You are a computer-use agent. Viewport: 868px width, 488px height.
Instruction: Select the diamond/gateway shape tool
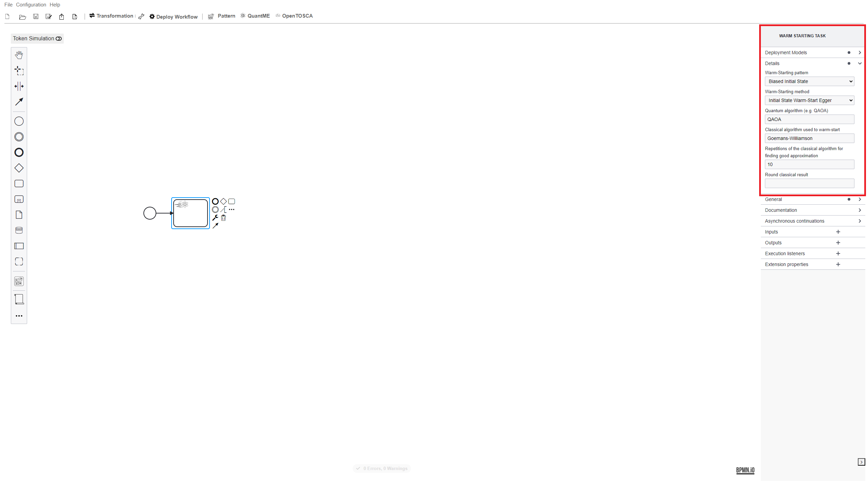[x=19, y=168]
